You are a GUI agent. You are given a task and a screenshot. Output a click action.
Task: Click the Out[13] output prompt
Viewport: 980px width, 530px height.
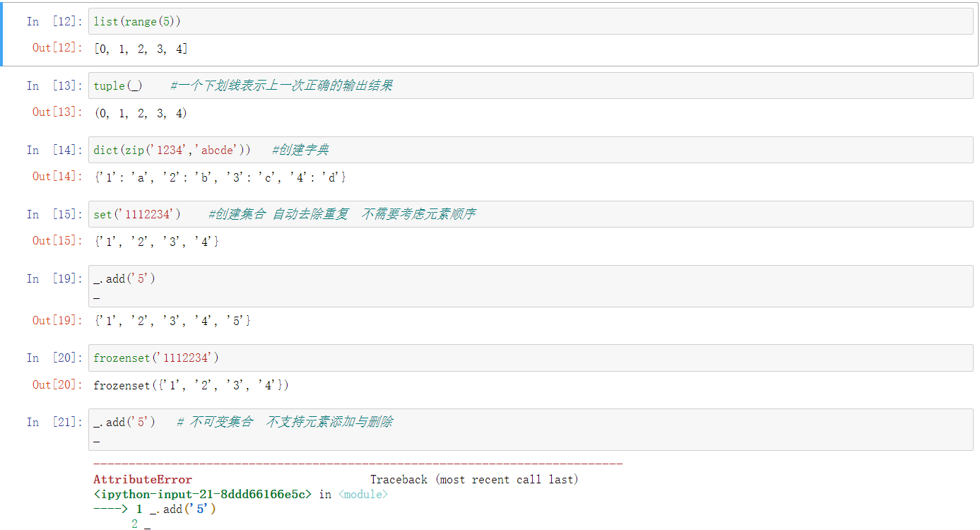click(57, 112)
